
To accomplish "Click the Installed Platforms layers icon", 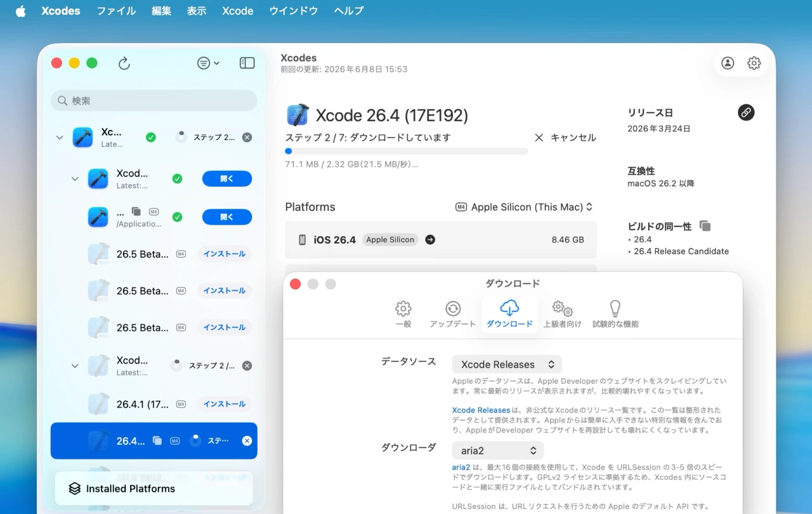I will [75, 489].
